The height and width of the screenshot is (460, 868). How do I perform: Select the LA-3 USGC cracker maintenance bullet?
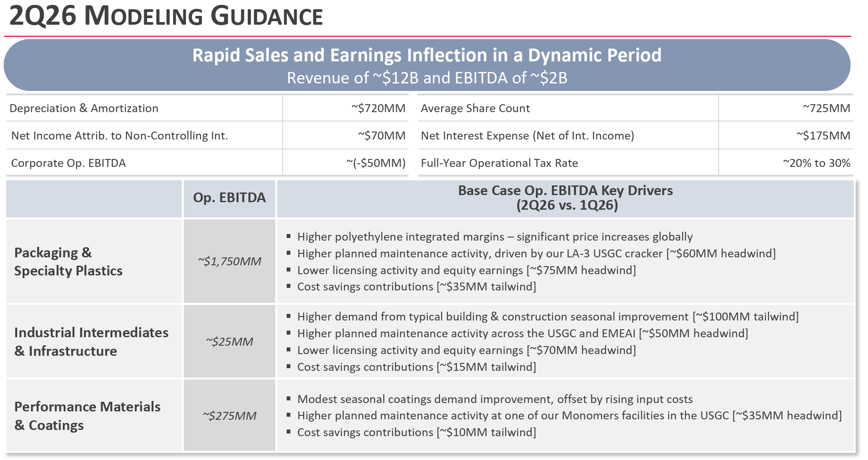536,253
